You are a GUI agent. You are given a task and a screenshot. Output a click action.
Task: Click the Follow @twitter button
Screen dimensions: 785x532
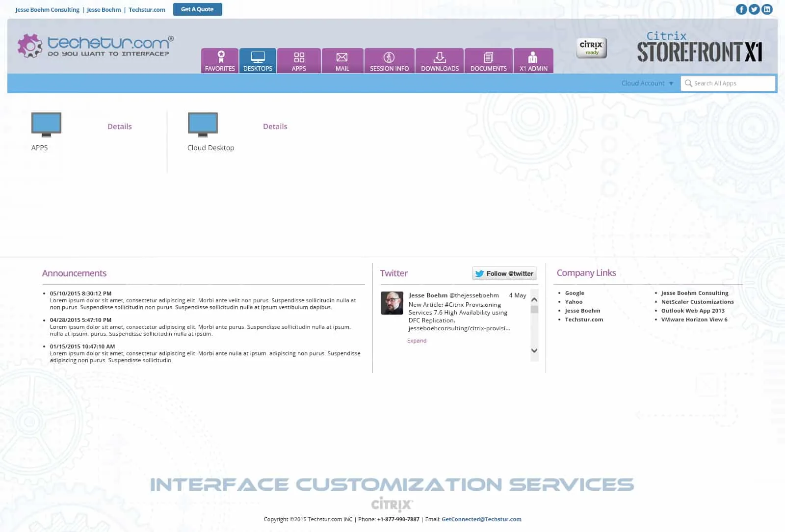(x=504, y=273)
